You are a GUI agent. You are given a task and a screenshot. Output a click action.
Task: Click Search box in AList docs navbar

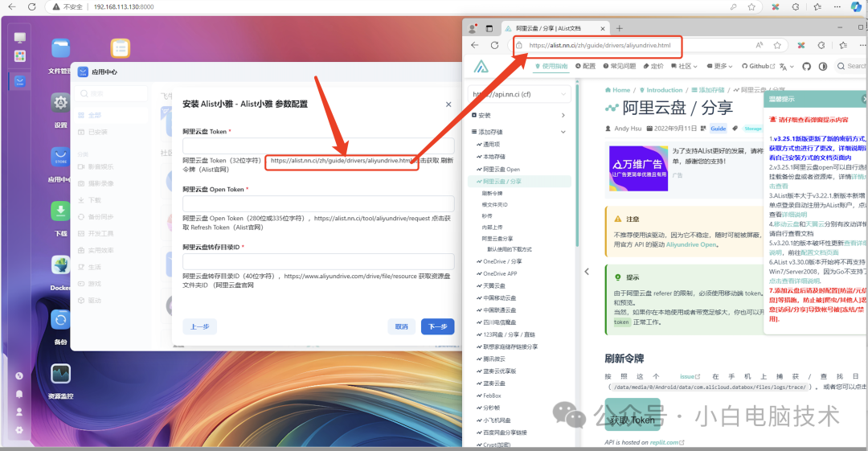pyautogui.click(x=851, y=66)
